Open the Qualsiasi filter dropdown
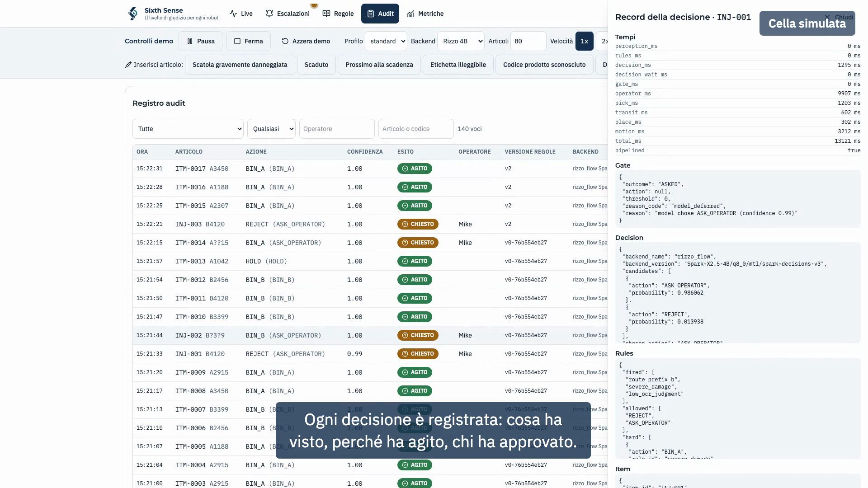The height and width of the screenshot is (488, 868). click(271, 129)
